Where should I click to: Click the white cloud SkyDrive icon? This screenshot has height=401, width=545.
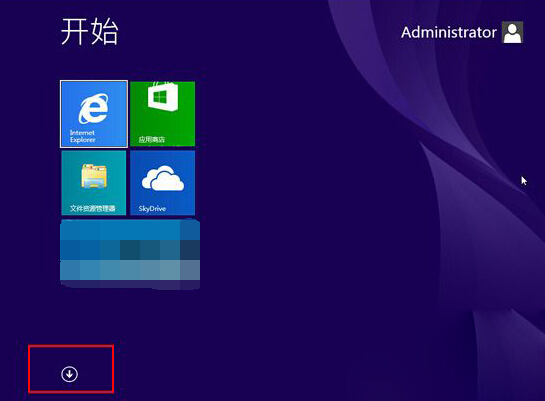163,179
